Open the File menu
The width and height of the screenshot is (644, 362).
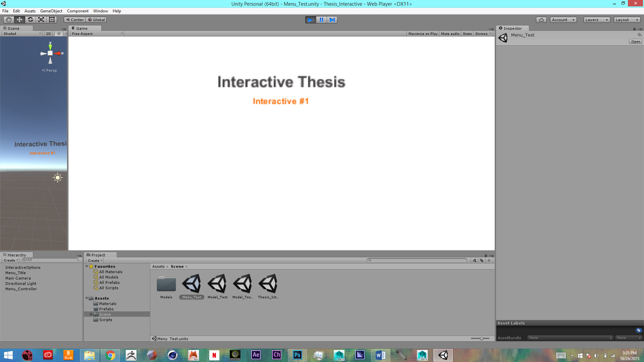5,11
